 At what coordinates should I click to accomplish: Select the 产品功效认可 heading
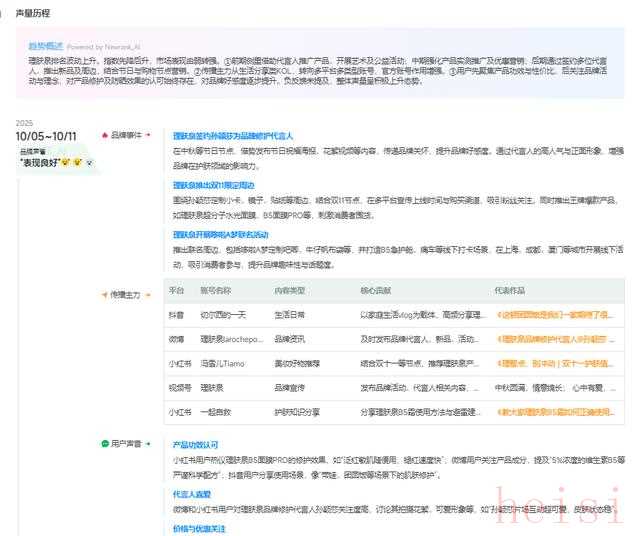(x=195, y=444)
